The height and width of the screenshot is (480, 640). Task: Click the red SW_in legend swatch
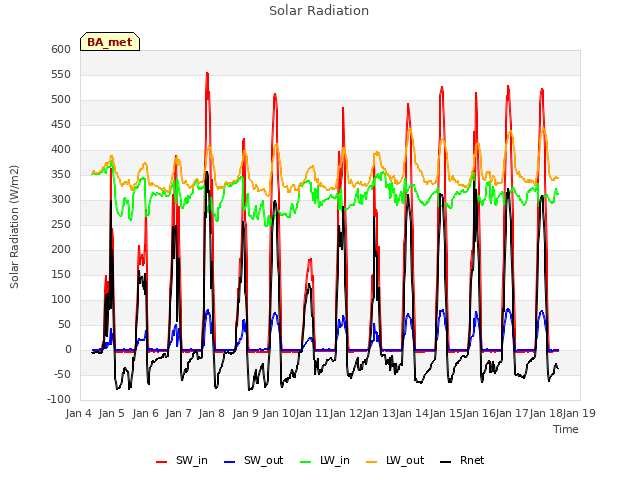point(162,462)
